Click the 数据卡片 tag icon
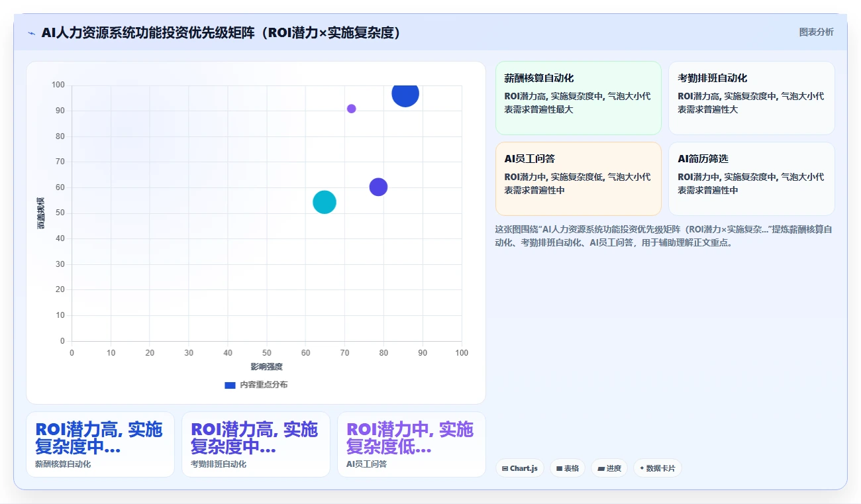Image resolution: width=861 pixels, height=504 pixels. point(642,468)
